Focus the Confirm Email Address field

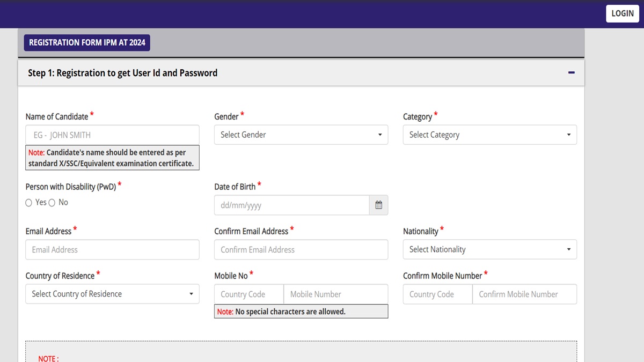[301, 249]
